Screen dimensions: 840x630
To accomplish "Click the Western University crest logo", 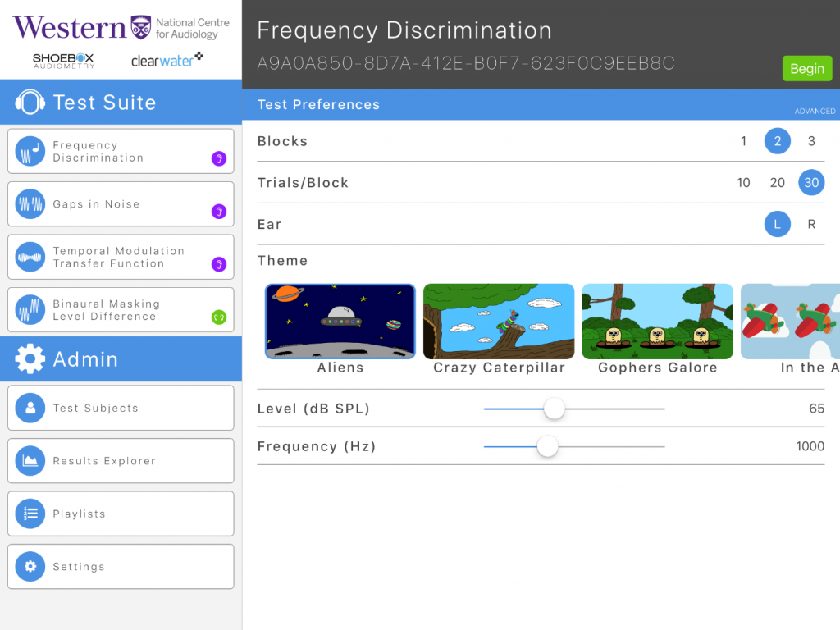I will pyautogui.click(x=141, y=27).
